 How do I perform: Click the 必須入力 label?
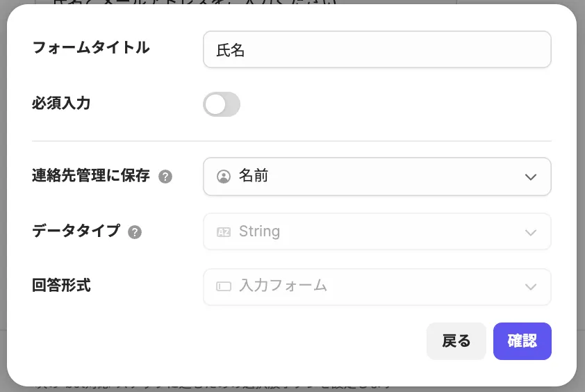[61, 104]
